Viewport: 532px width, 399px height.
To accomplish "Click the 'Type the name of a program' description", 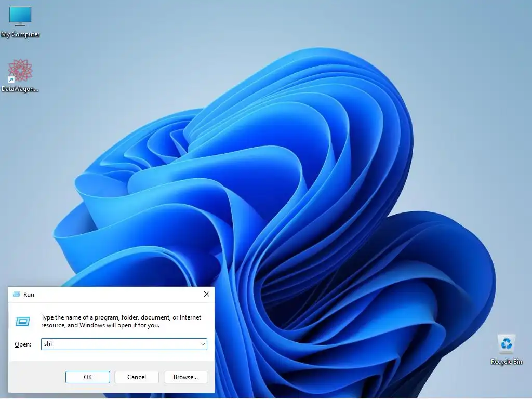I will click(121, 321).
